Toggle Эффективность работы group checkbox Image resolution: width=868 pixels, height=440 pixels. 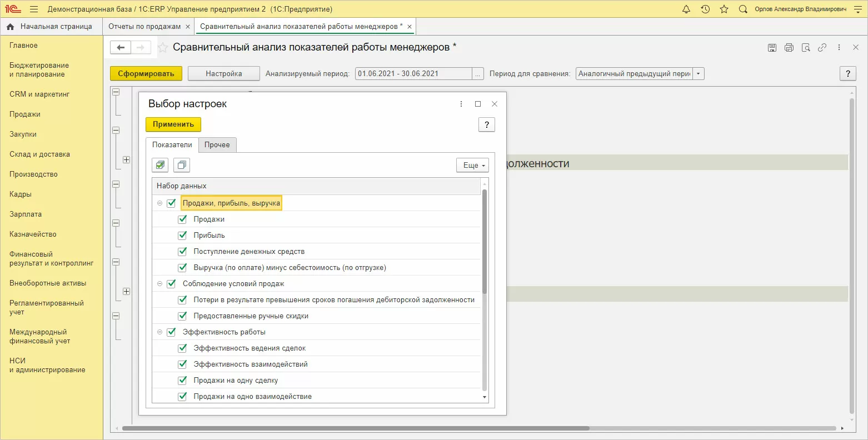171,332
